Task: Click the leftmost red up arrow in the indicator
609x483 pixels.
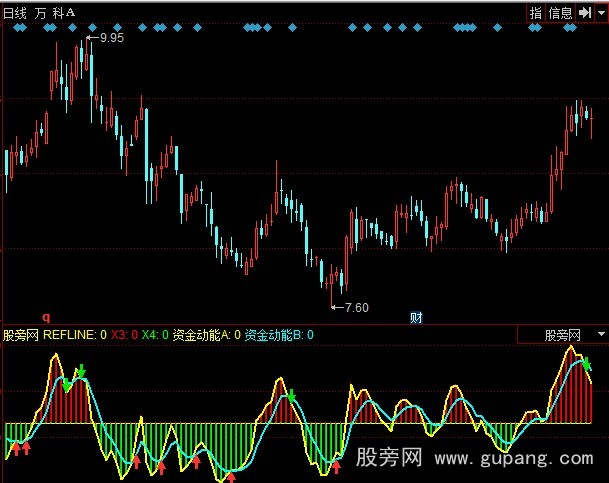Action: 15,451
